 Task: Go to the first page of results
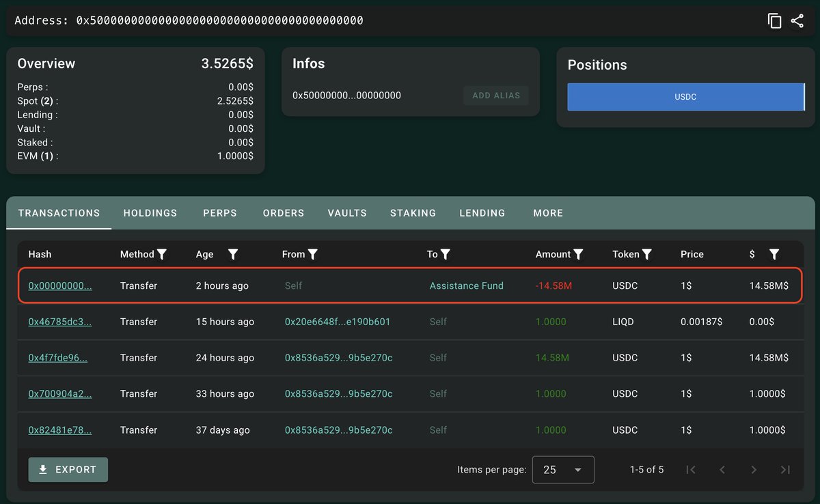pos(691,470)
